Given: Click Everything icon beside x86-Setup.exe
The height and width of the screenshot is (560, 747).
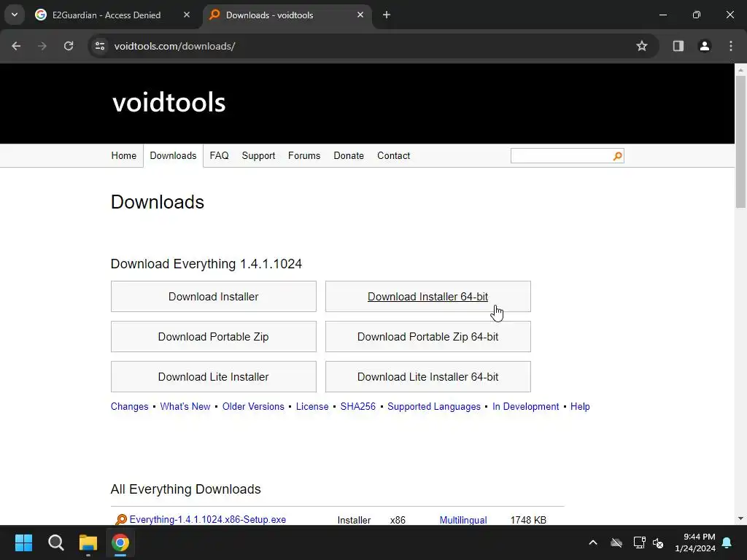Looking at the screenshot, I should coord(121,519).
